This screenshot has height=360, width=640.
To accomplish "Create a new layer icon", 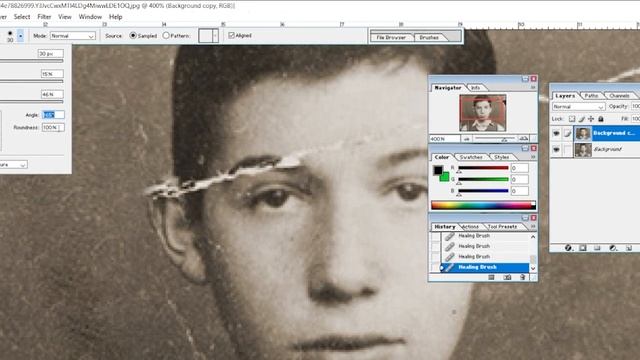I will point(629,248).
